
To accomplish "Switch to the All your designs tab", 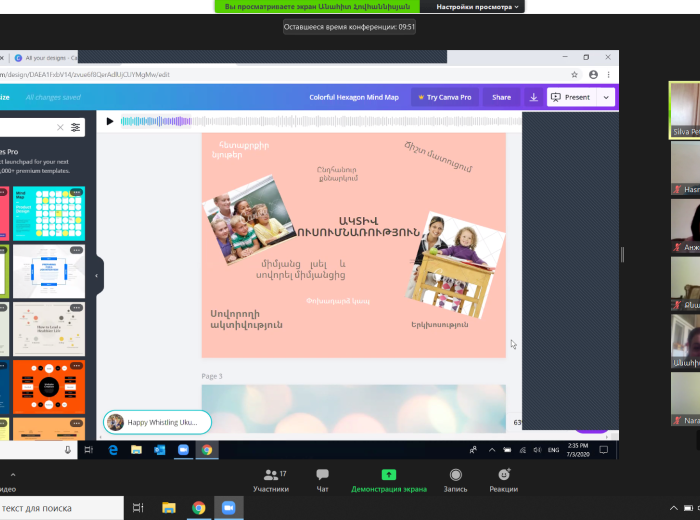I will (45, 58).
